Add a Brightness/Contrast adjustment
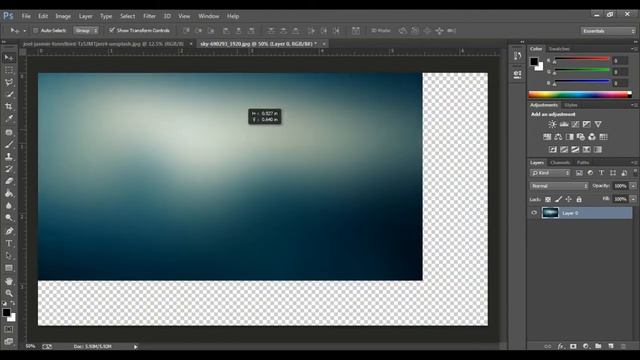640x360 pixels. tap(552, 124)
